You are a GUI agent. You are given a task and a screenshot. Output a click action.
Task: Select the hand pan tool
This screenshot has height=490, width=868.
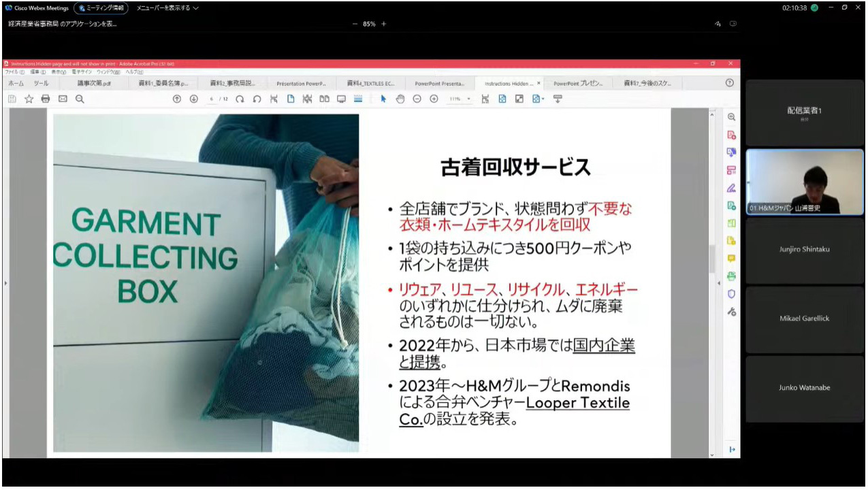pos(400,99)
